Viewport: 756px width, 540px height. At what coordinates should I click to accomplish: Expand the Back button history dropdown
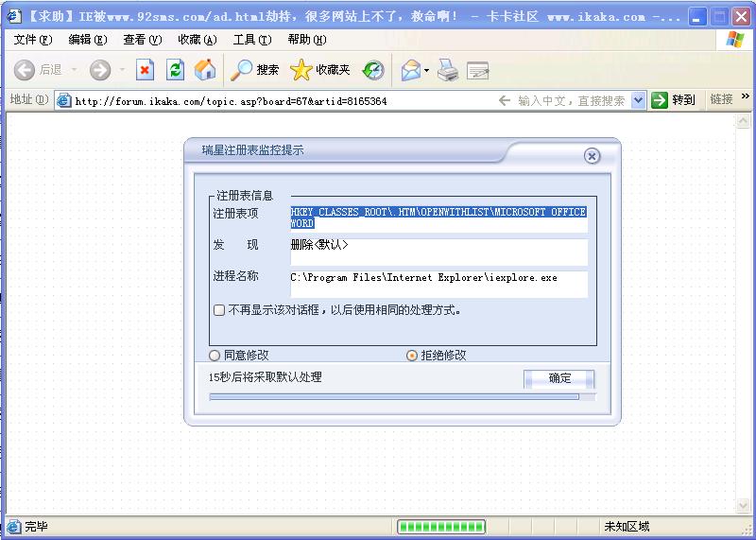[75, 71]
